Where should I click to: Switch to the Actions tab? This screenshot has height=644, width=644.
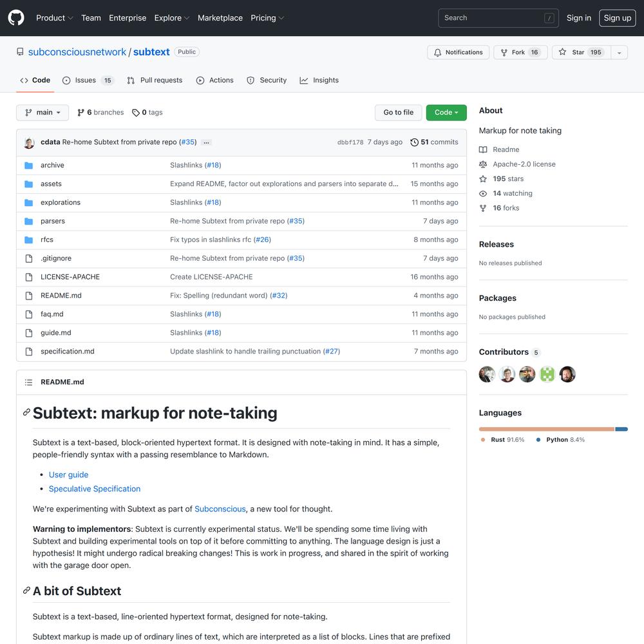pos(215,80)
